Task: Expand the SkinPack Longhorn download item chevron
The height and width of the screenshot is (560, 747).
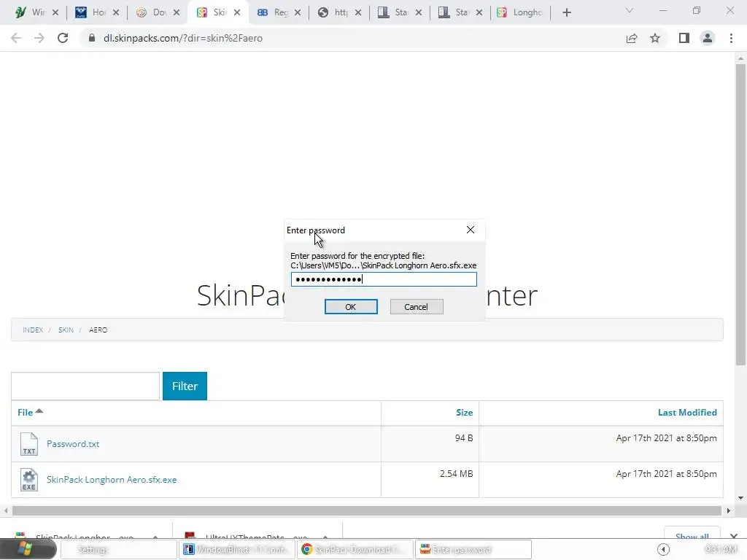Action: (156, 537)
